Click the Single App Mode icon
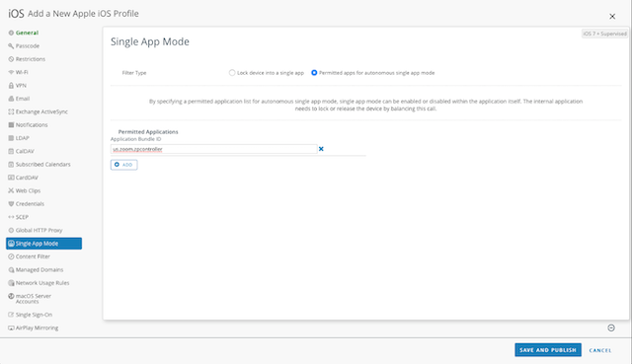This screenshot has width=632, height=364. click(11, 244)
